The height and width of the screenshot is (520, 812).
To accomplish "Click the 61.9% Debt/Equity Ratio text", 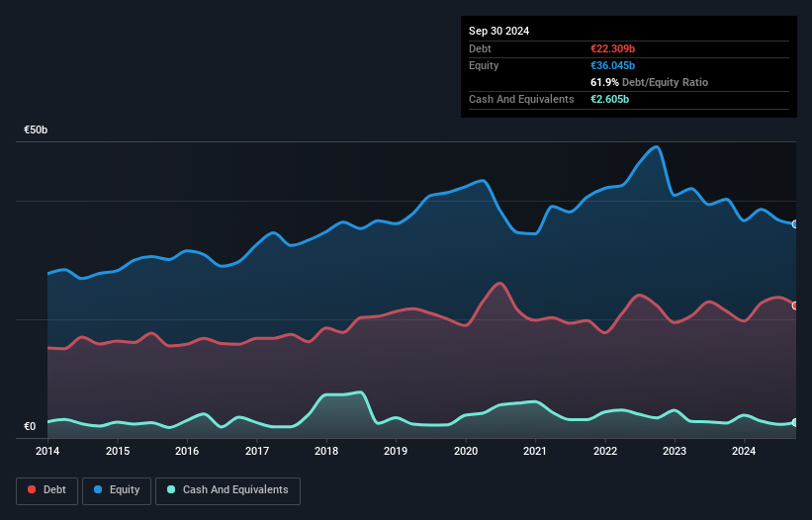I will [x=650, y=82].
